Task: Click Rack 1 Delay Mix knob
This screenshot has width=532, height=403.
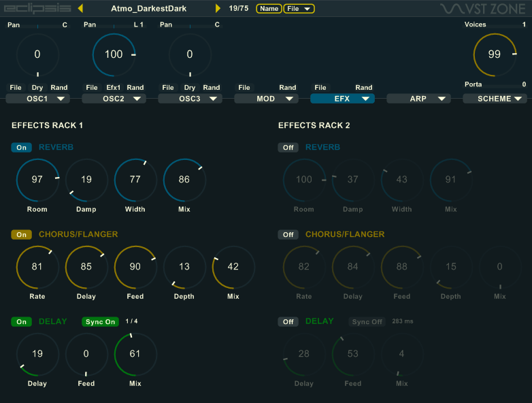Action: (135, 353)
